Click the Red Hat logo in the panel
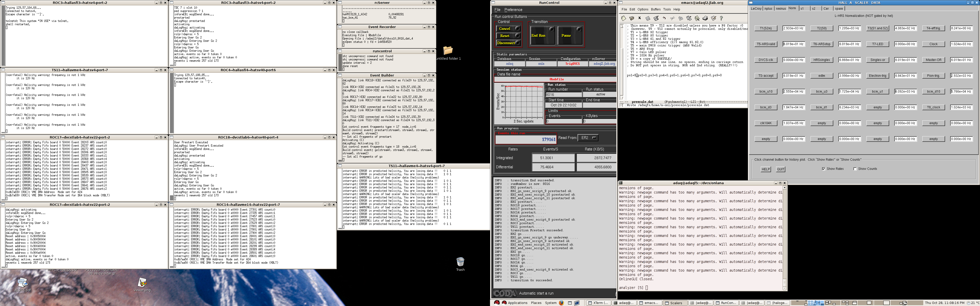 497,303
